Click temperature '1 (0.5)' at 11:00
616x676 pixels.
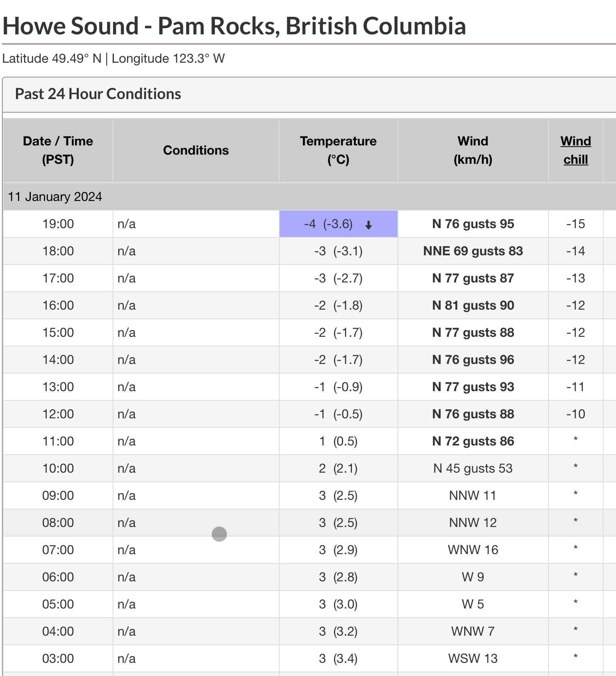338,441
